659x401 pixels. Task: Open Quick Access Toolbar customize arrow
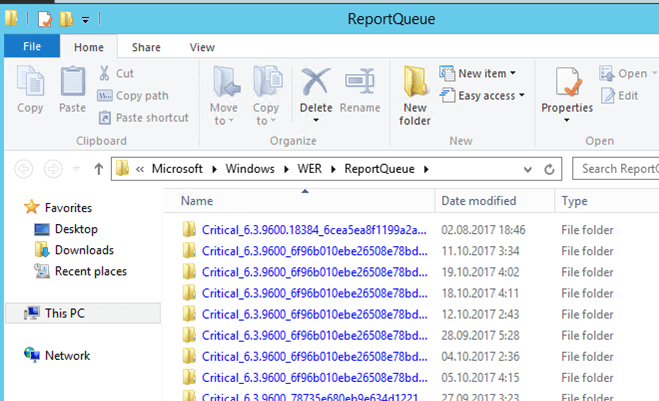tap(85, 20)
